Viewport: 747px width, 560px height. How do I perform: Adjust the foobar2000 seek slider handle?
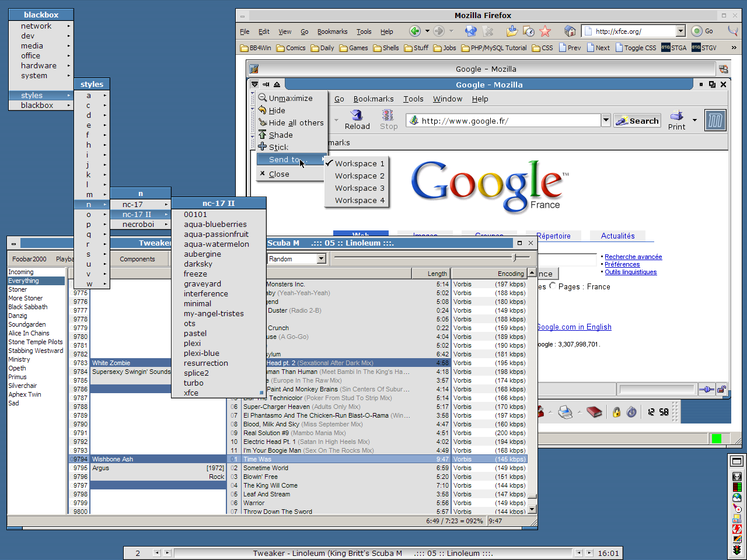(514, 257)
